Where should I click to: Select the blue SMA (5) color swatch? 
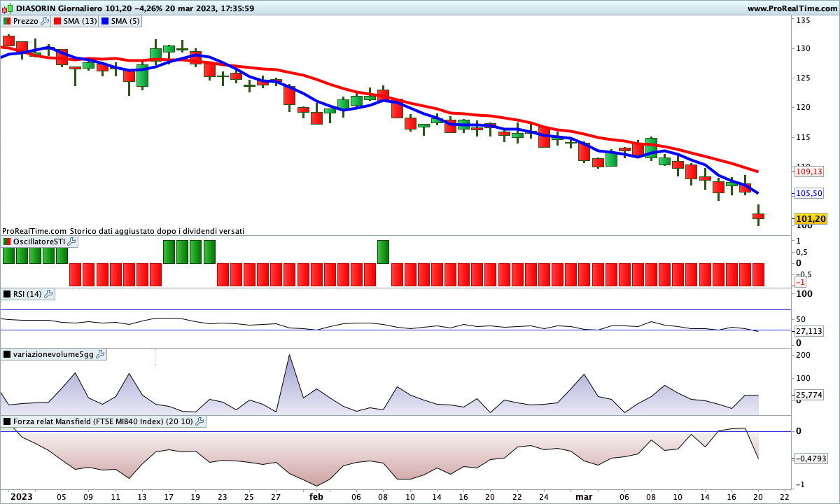(105, 21)
